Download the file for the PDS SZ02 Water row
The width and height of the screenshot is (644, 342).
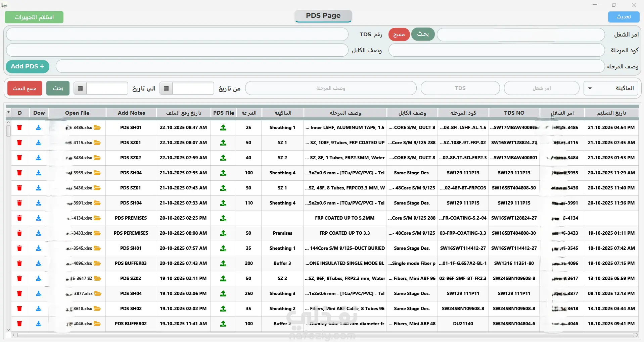[39, 158]
